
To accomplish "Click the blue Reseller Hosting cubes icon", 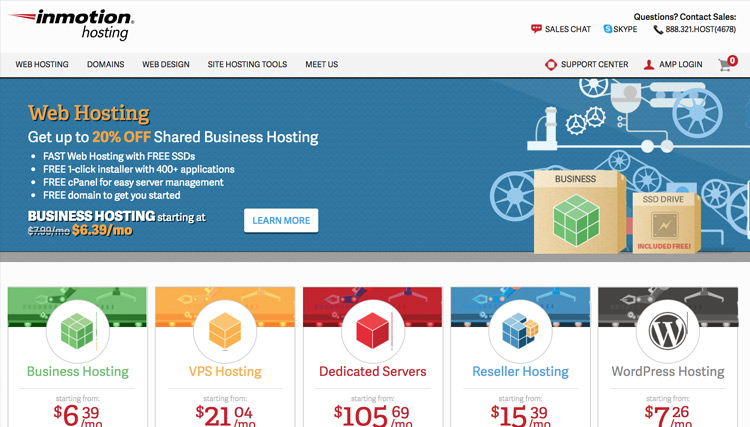I will click(x=520, y=330).
